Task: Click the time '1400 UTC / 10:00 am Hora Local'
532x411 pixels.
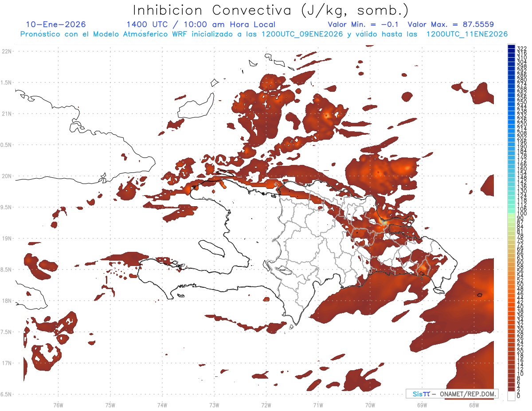Action: (x=201, y=24)
